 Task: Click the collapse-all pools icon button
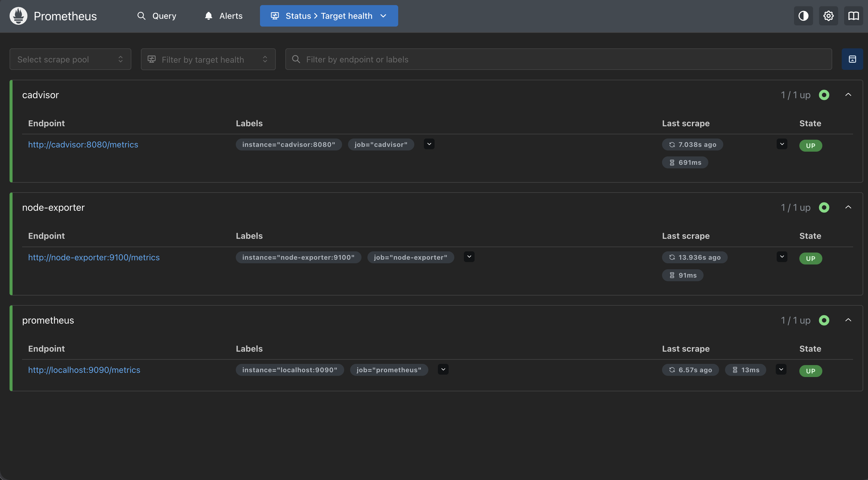click(852, 59)
